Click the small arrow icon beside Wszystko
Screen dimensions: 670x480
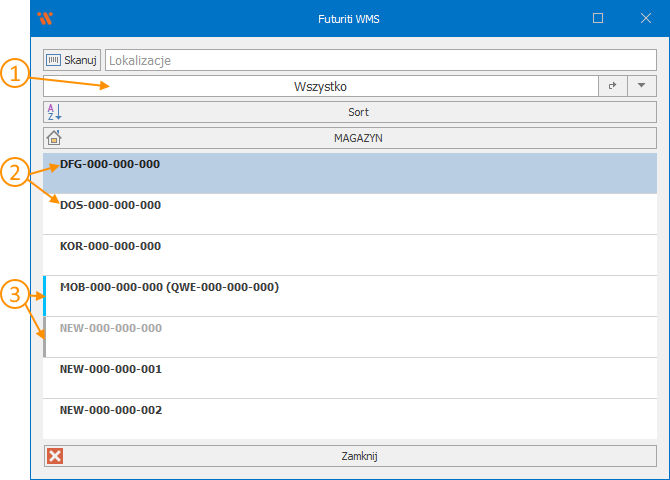612,87
